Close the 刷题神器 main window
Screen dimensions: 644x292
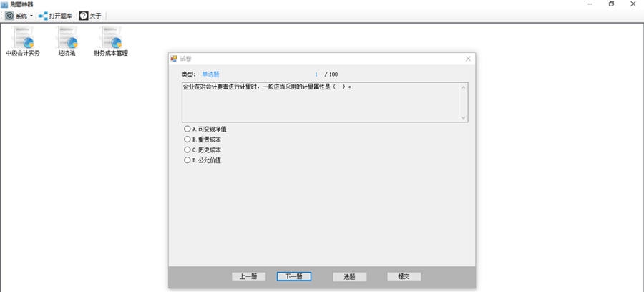tap(633, 4)
